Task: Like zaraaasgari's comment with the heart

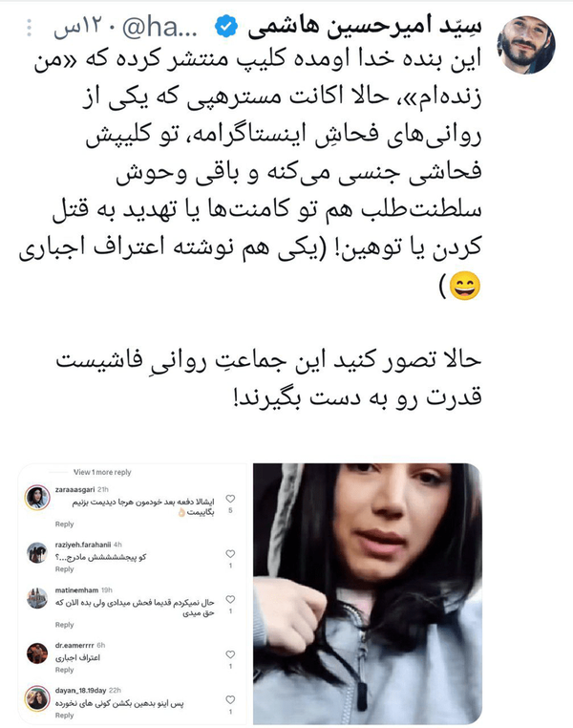Action: coord(230,499)
